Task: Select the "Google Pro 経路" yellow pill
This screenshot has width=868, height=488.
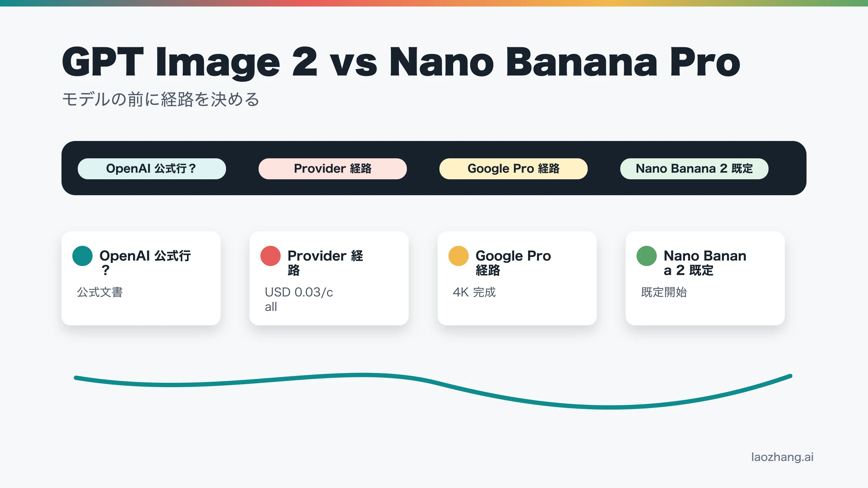Action: [514, 169]
